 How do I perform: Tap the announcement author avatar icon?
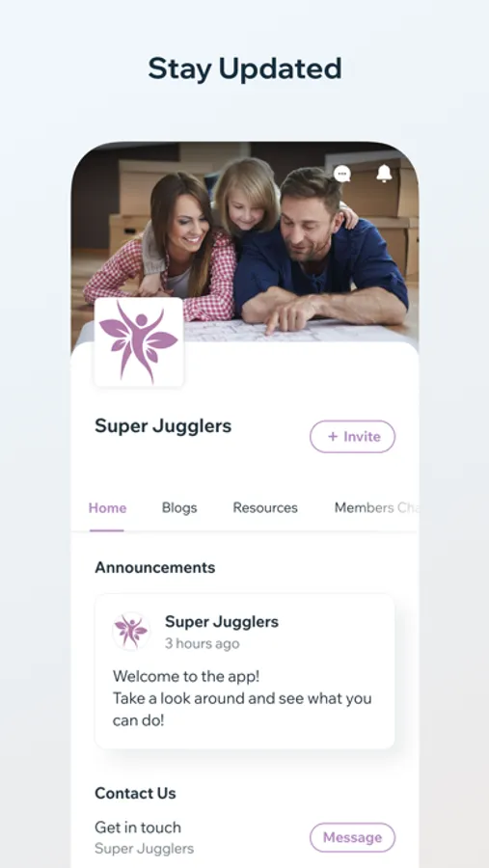point(131,631)
